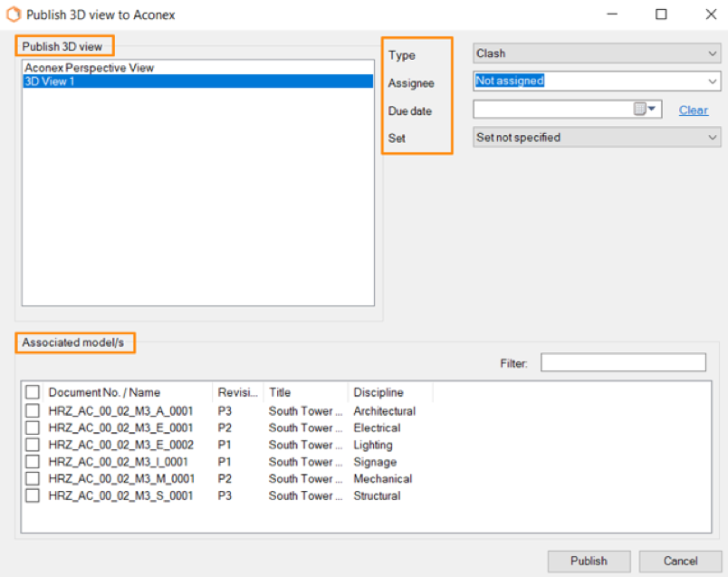Click document name HRZ_AC_00_02_M3_M_0001
This screenshot has width=728, height=577.
(x=121, y=479)
